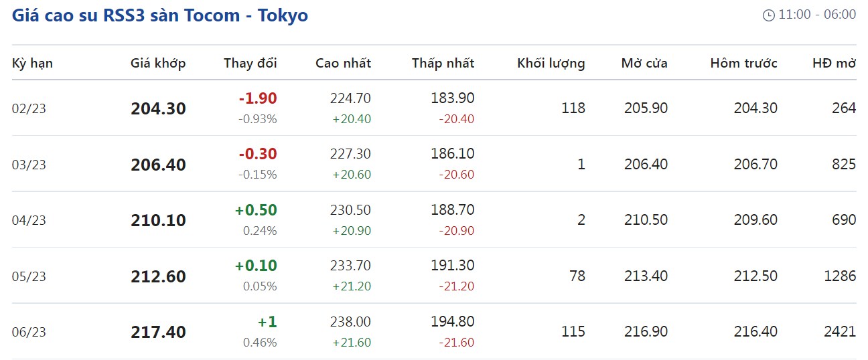Image resolution: width=868 pixels, height=360 pixels.
Task: Select the 06/23 contract row label
Action: 29,332
